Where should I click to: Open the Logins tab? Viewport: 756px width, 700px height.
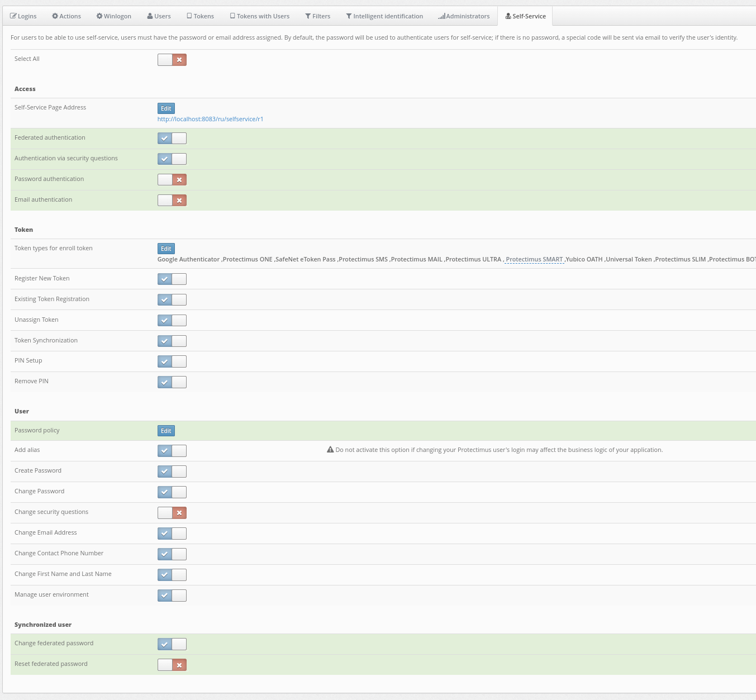23,16
